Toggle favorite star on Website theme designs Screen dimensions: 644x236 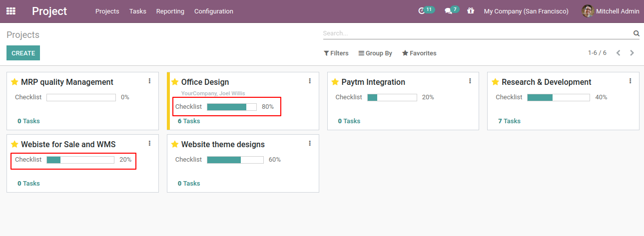pos(175,144)
